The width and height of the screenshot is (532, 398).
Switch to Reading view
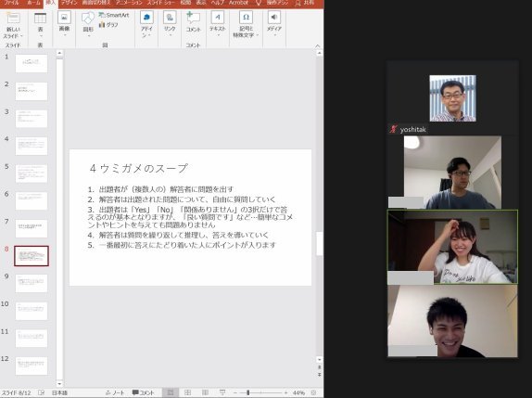click(205, 392)
